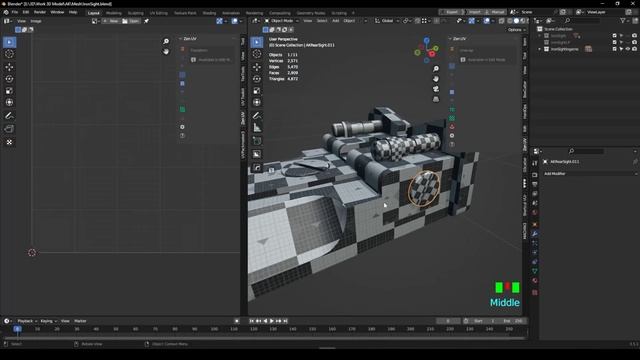Screen dimensions: 640x360
Task: Open the Add Modifier dropdown
Action: (x=590, y=174)
